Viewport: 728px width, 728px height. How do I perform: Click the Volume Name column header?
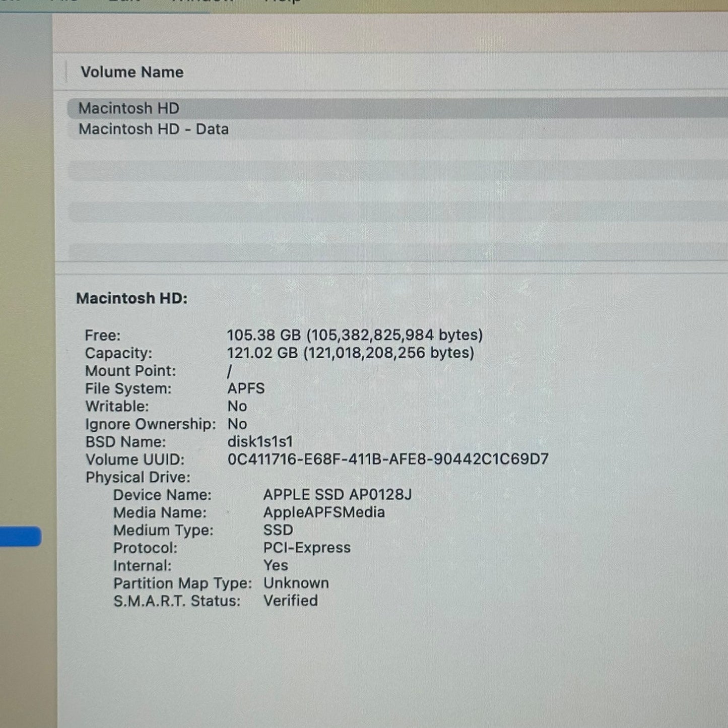(132, 73)
